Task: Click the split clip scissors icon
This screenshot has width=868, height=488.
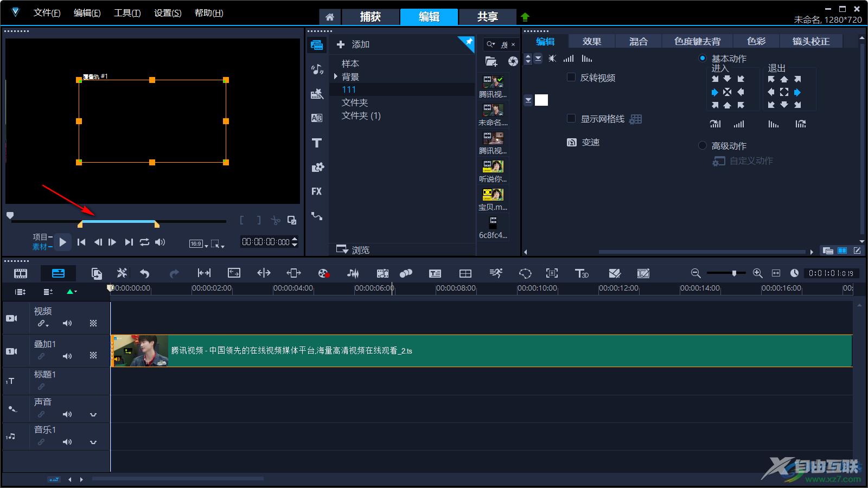Action: (276, 220)
